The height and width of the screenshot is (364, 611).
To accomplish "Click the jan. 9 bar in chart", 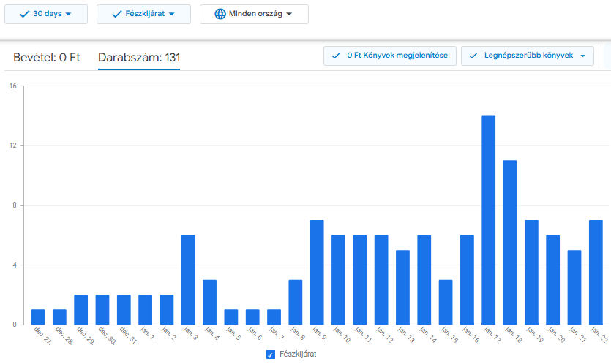I will tap(317, 272).
